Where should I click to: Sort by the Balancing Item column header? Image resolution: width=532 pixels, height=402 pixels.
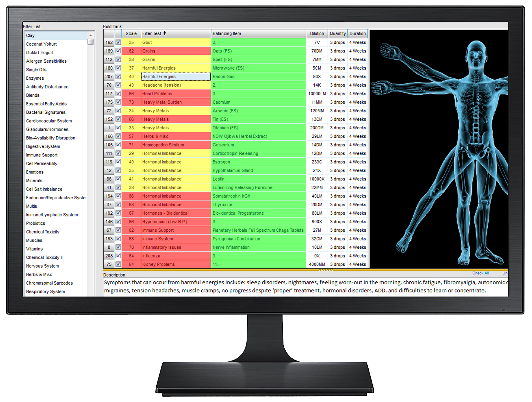coord(258,33)
